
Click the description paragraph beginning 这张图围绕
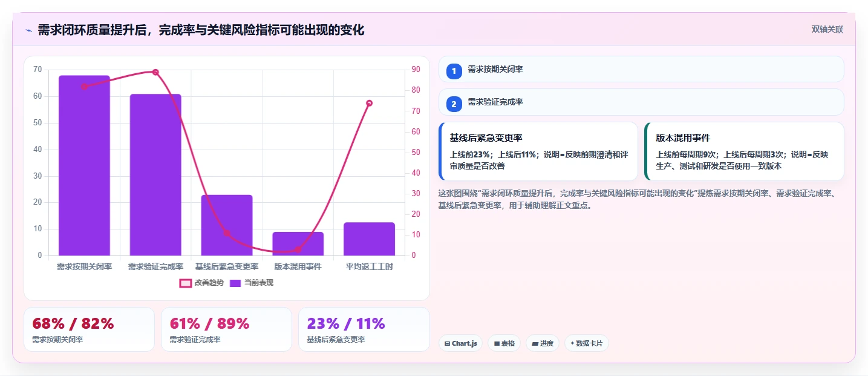pyautogui.click(x=638, y=199)
